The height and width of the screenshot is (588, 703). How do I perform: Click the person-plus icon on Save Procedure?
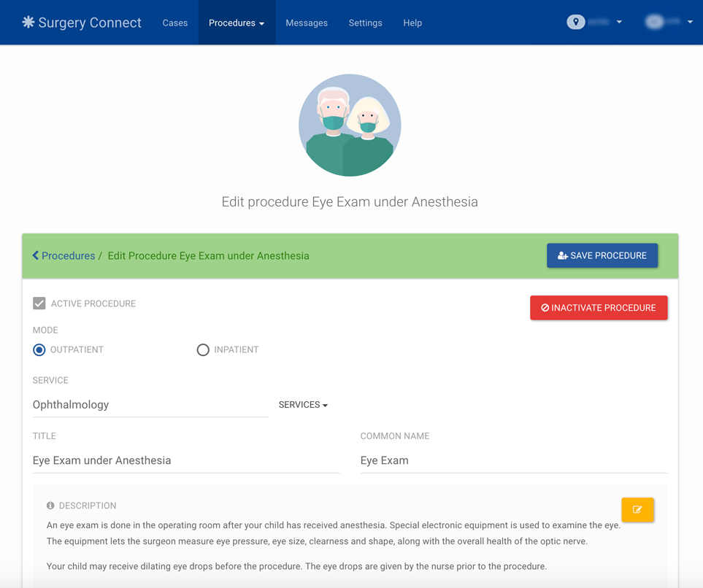tap(561, 255)
